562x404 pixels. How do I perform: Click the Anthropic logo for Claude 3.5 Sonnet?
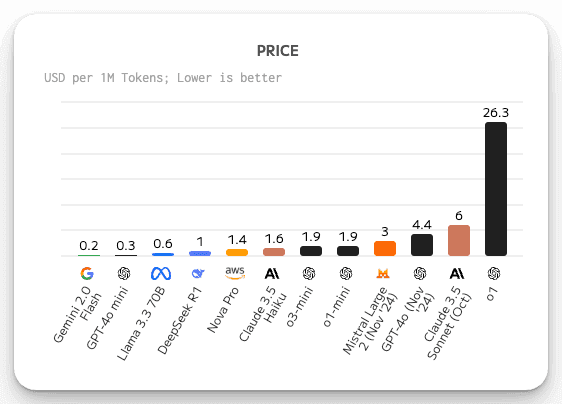(x=457, y=274)
